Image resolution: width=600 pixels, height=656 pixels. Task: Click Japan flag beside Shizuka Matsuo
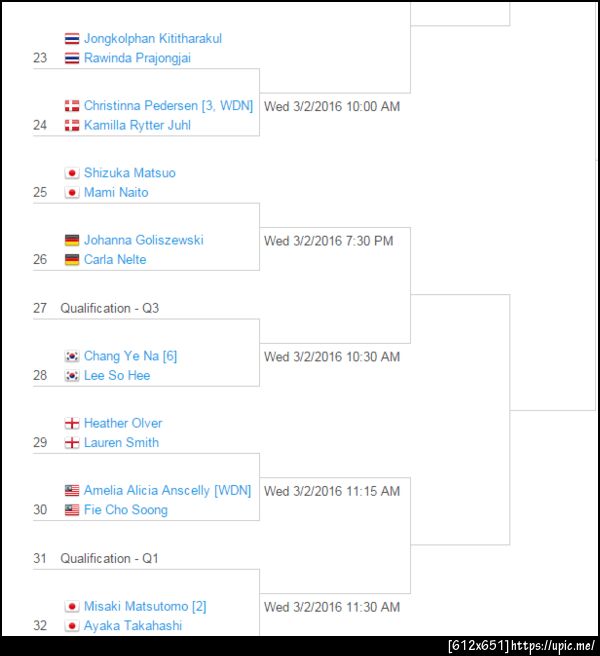coord(72,173)
